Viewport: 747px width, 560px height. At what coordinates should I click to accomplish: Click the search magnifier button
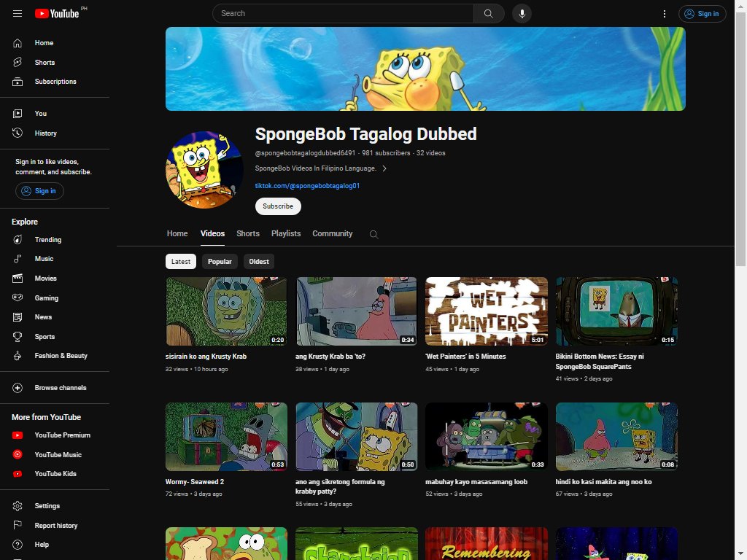click(x=489, y=13)
